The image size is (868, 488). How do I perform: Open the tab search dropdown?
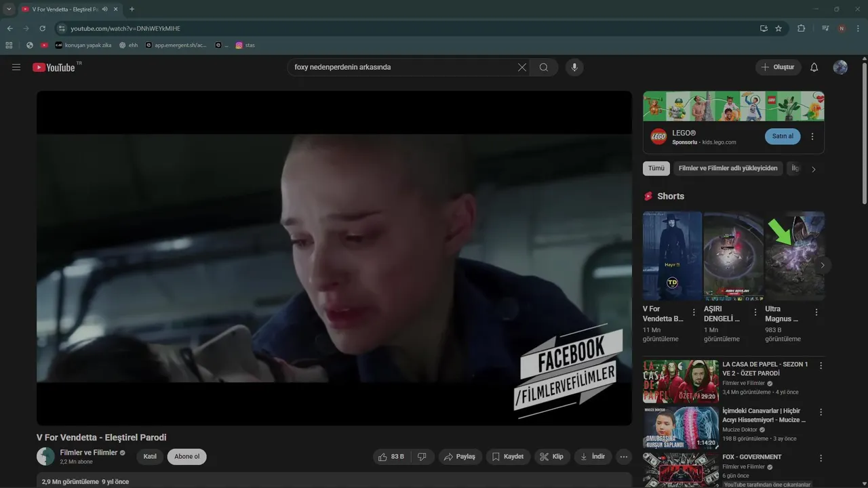click(x=9, y=9)
